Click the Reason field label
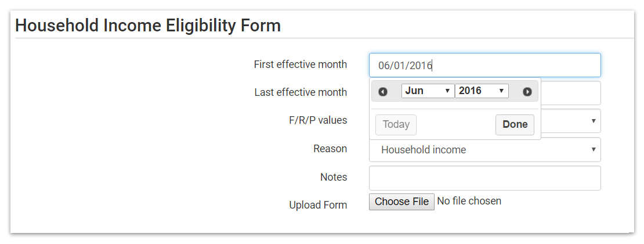The width and height of the screenshot is (644, 244). tap(330, 149)
